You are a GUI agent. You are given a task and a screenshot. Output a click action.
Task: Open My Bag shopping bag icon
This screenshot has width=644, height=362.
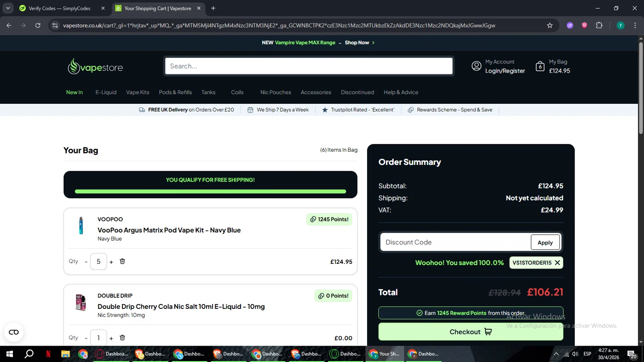[540, 66]
